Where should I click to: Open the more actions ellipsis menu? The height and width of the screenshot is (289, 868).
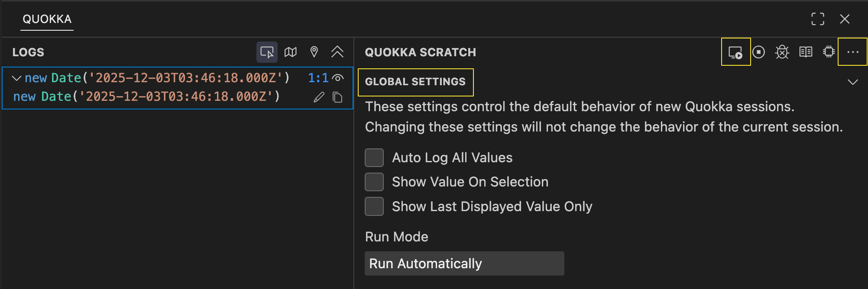[x=852, y=52]
